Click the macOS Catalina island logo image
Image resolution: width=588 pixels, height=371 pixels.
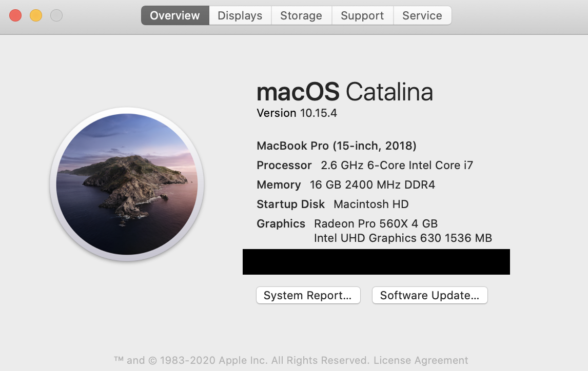pos(127,184)
